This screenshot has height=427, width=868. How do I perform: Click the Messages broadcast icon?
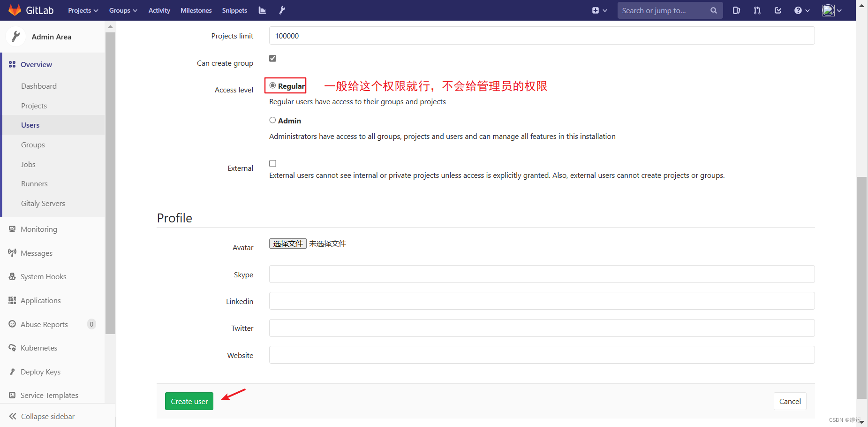(12, 252)
